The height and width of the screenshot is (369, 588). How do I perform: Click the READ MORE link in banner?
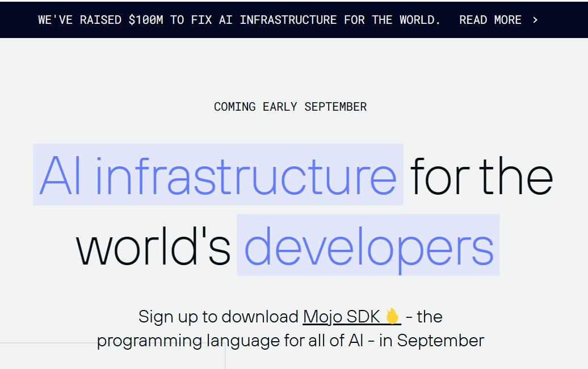coord(490,19)
